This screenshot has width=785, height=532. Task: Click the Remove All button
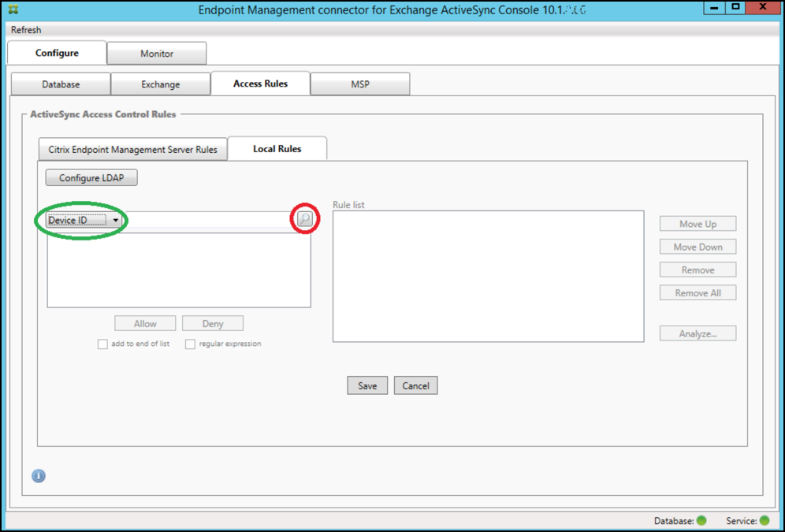(698, 292)
